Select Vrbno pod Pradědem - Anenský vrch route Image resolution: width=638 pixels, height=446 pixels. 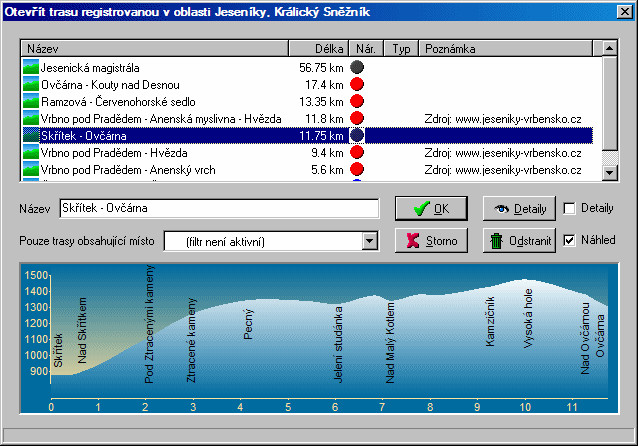pos(307,170)
